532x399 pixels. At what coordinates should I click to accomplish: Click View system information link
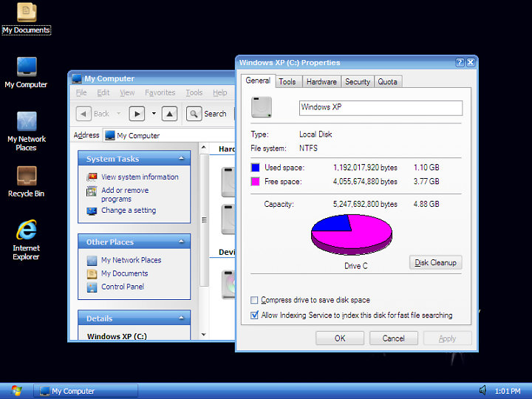140,177
